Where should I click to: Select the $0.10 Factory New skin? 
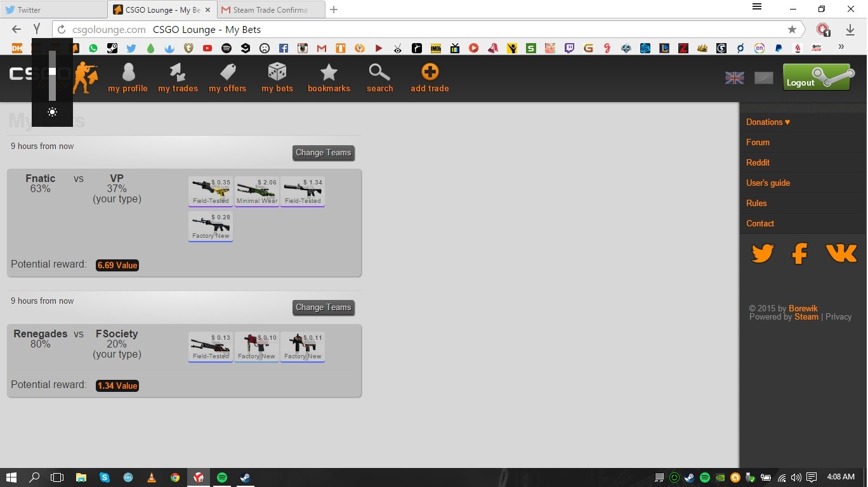pyautogui.click(x=257, y=347)
